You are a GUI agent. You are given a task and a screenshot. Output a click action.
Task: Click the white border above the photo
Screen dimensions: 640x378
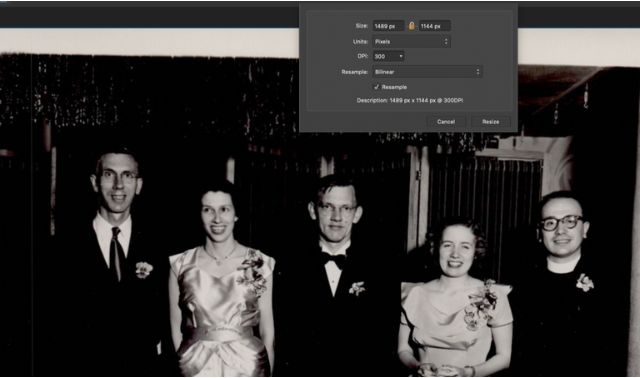(149, 42)
